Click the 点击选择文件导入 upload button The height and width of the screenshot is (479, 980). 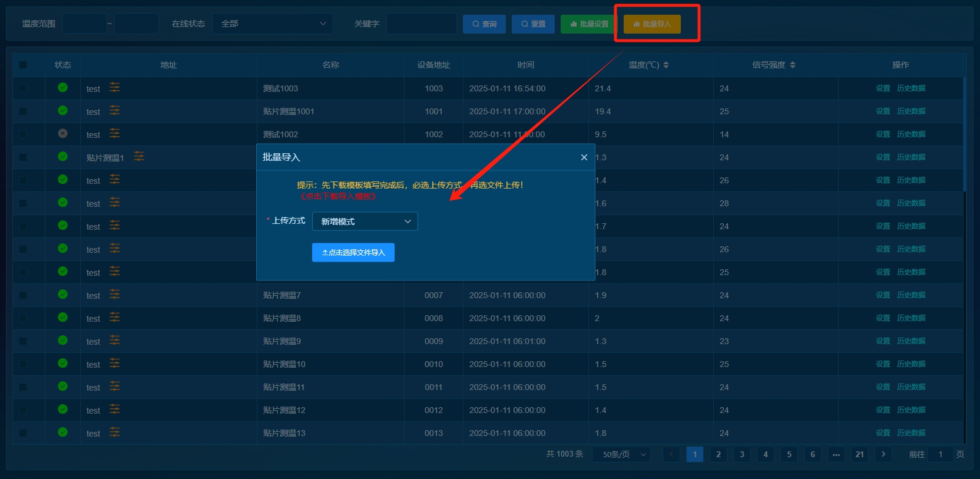point(353,253)
